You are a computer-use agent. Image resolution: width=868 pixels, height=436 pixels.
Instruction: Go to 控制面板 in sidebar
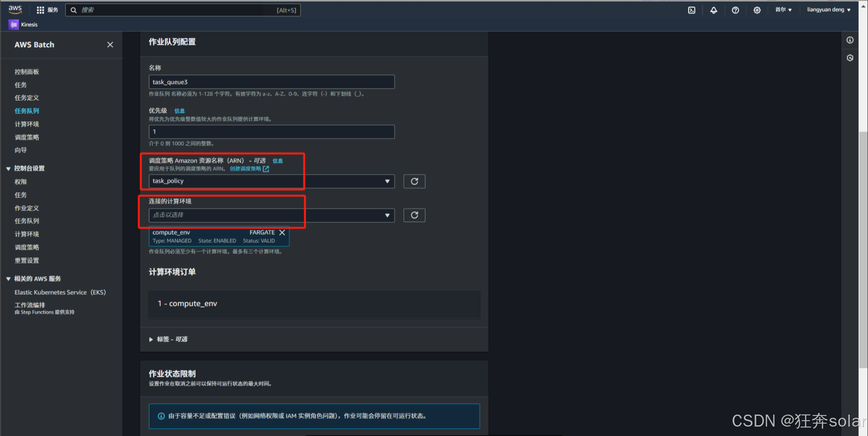[27, 72]
